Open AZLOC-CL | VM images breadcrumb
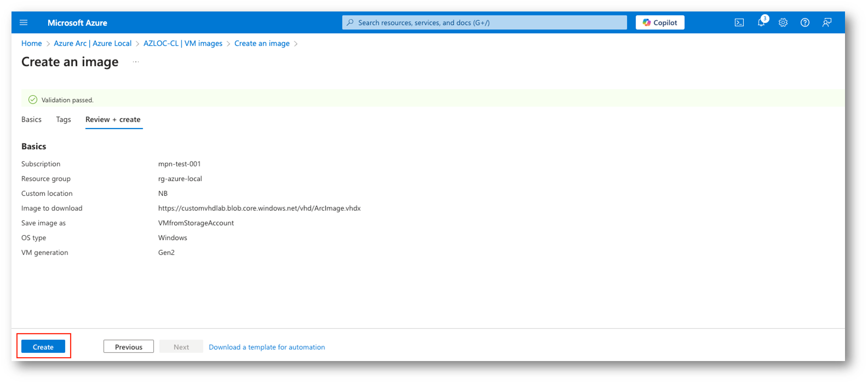Viewport: 868px width, 384px height. [x=183, y=43]
